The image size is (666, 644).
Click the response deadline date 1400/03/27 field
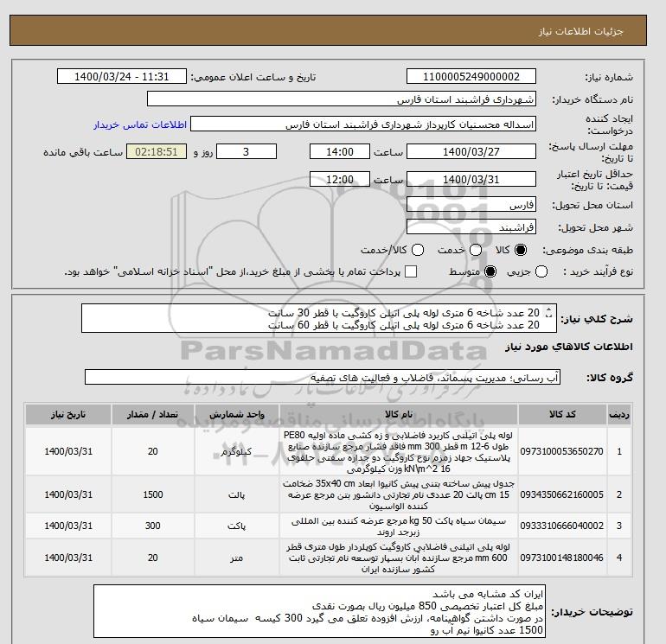click(471, 151)
